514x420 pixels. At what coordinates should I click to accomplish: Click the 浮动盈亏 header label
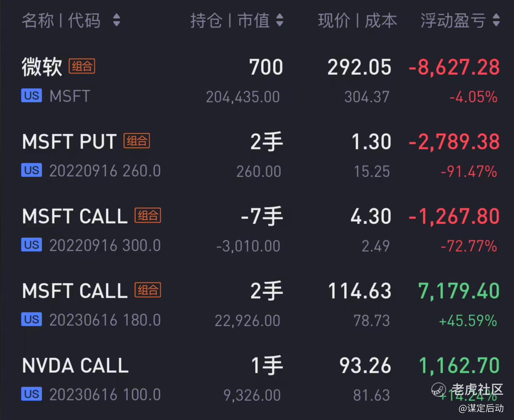453,20
